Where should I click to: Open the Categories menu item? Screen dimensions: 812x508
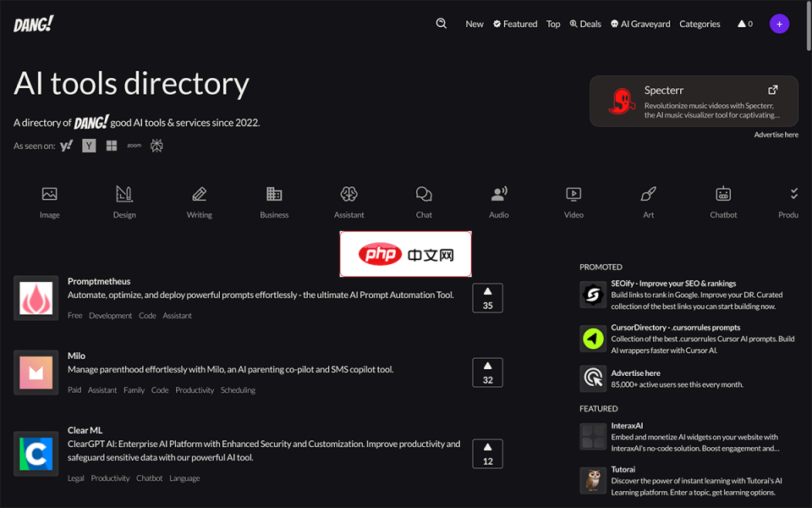(700, 24)
